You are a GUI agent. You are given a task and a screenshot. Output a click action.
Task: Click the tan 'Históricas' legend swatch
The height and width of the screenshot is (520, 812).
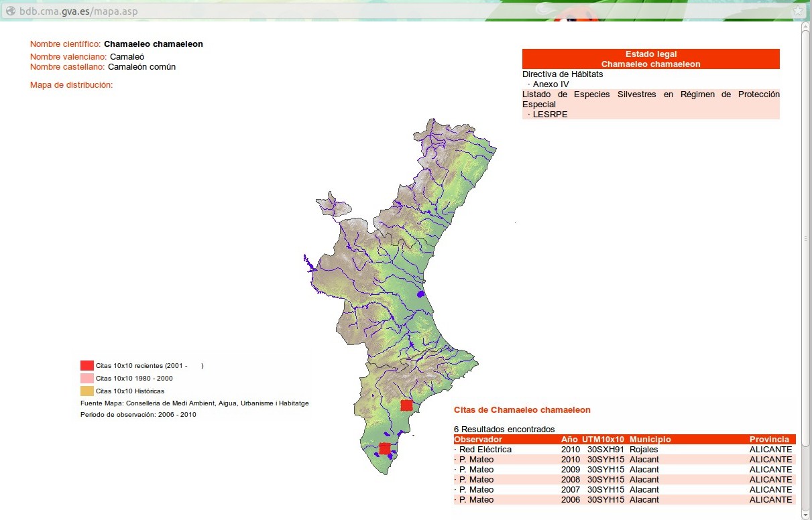click(x=86, y=391)
